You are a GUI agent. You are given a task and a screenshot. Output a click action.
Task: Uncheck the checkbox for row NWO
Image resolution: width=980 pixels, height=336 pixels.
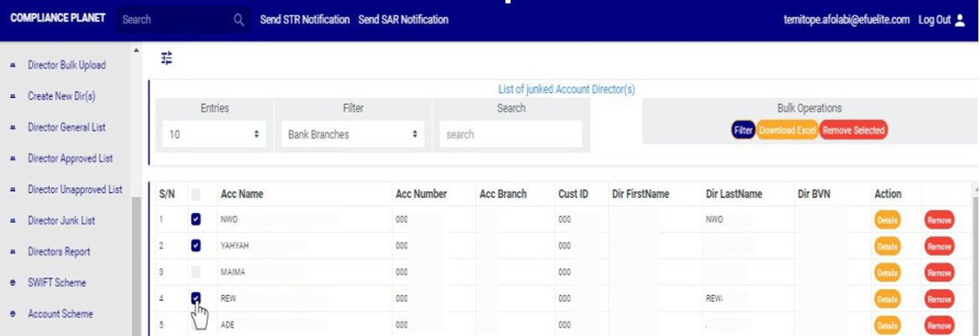(x=196, y=220)
